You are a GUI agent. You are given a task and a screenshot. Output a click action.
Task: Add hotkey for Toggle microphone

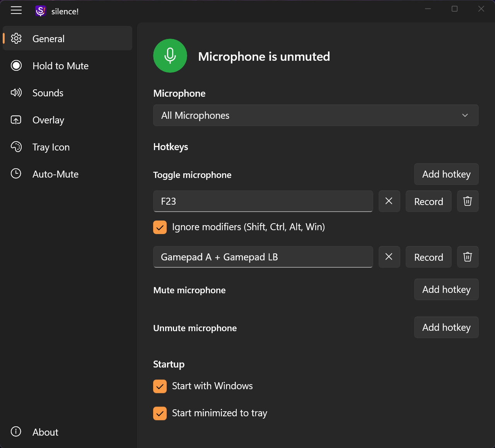tap(446, 174)
